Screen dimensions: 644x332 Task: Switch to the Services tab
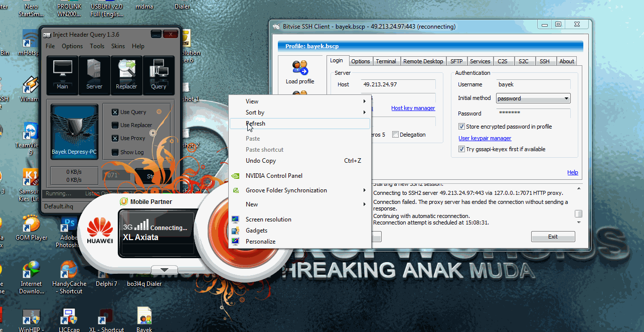[x=480, y=61]
